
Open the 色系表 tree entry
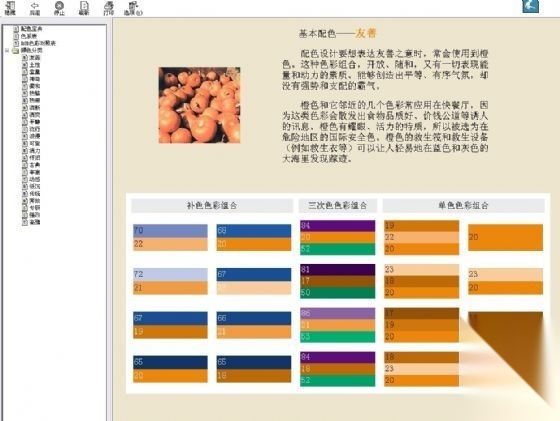(x=29, y=36)
